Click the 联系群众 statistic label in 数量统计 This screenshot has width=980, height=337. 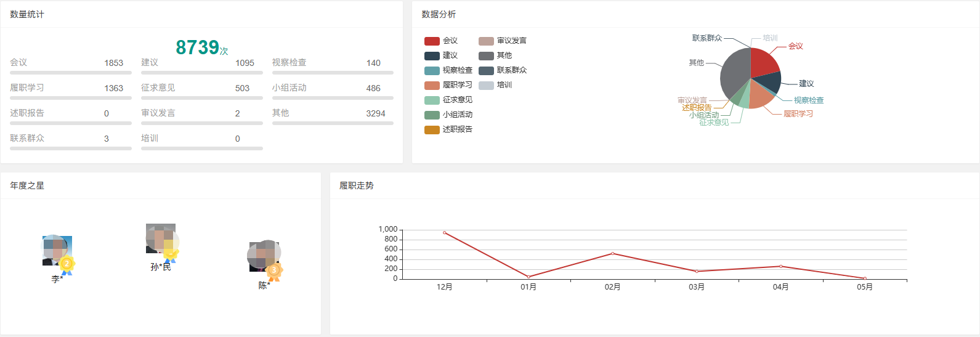(27, 139)
